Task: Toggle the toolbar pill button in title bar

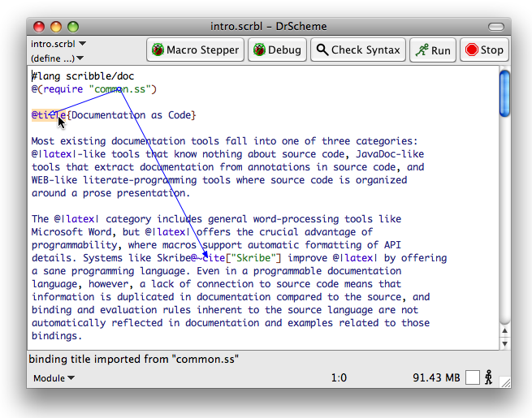Action: [x=495, y=27]
